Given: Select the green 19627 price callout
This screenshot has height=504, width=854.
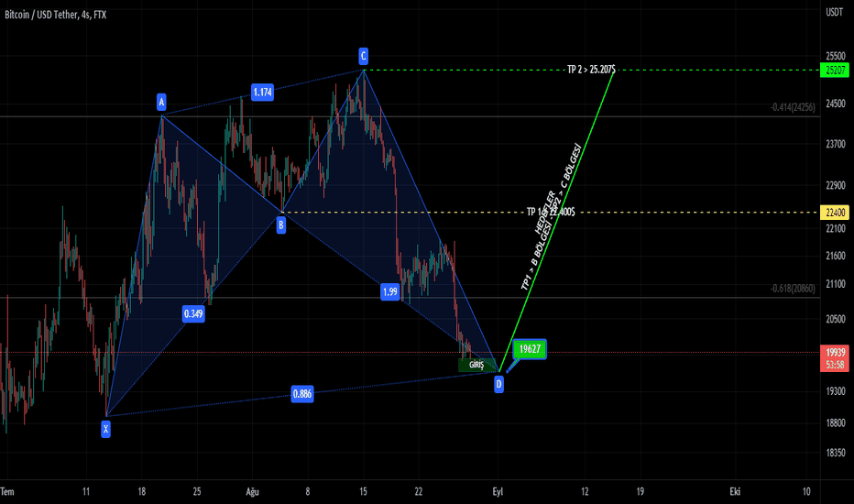Looking at the screenshot, I should (531, 349).
